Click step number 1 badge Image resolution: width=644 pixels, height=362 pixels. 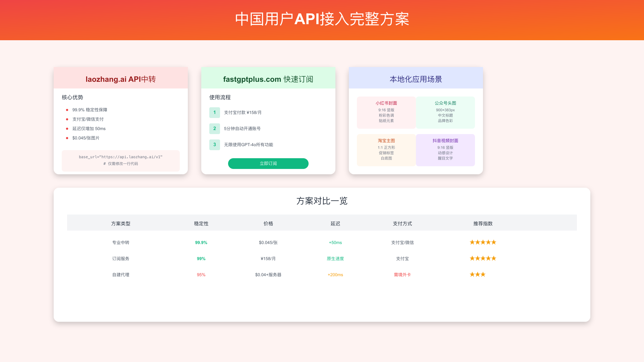(215, 113)
